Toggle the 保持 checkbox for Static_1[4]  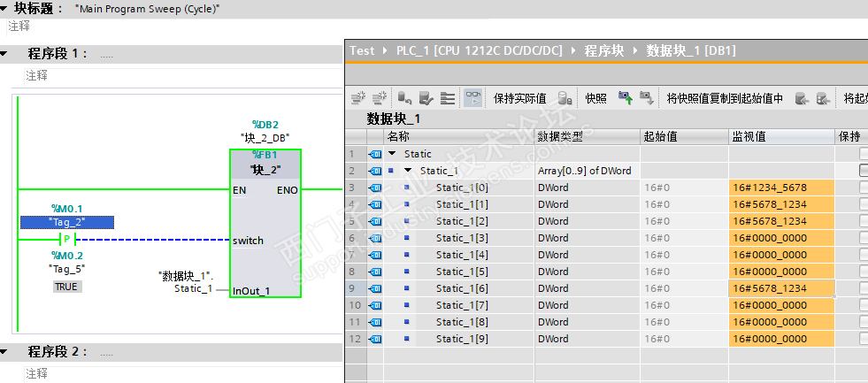click(864, 255)
